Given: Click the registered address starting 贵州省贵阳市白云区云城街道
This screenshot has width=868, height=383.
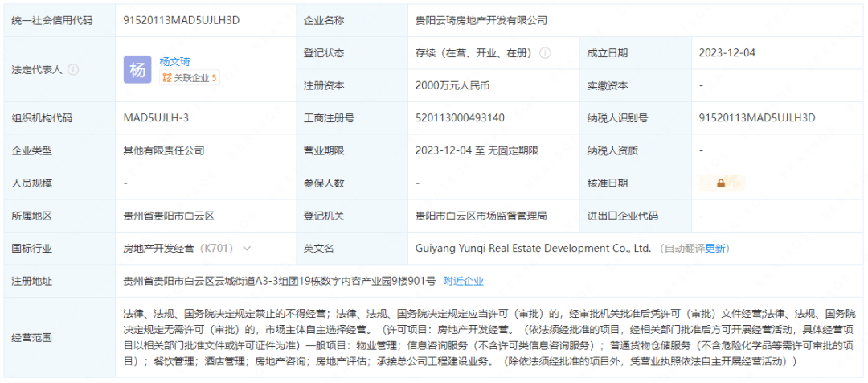Looking at the screenshot, I should click(280, 282).
